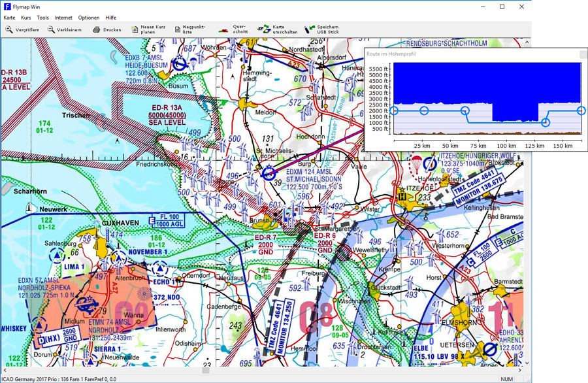Open the Karte menu

pyautogui.click(x=9, y=18)
